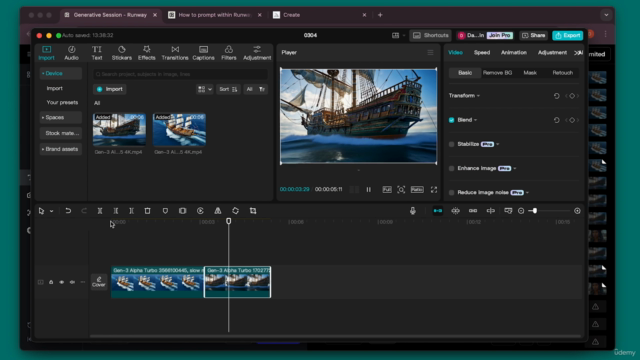Click the mirror flip icon

click(x=218, y=211)
